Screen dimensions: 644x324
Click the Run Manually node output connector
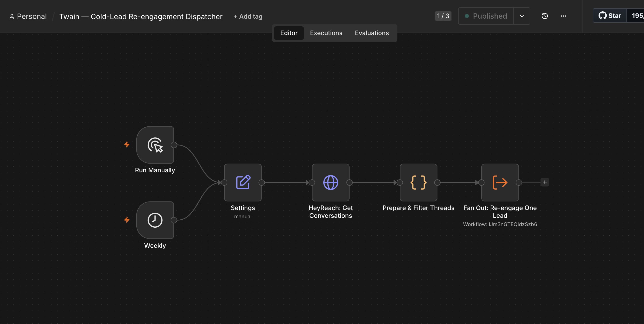click(x=174, y=145)
